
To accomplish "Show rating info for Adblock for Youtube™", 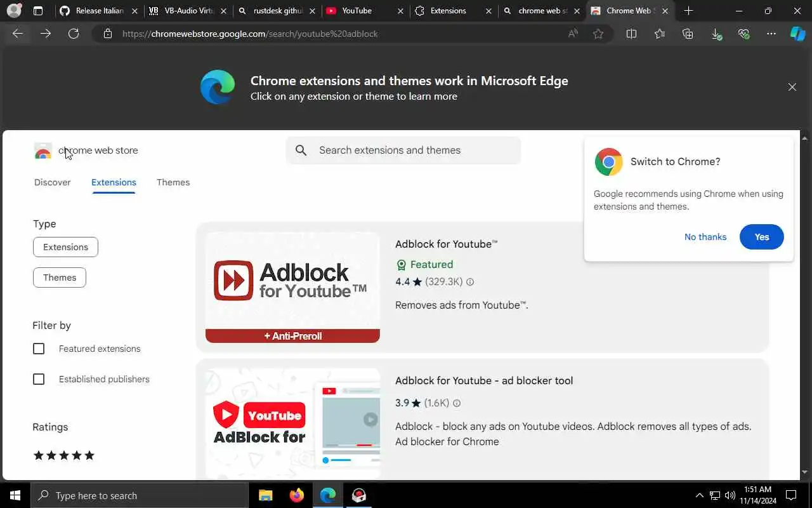I will (470, 282).
